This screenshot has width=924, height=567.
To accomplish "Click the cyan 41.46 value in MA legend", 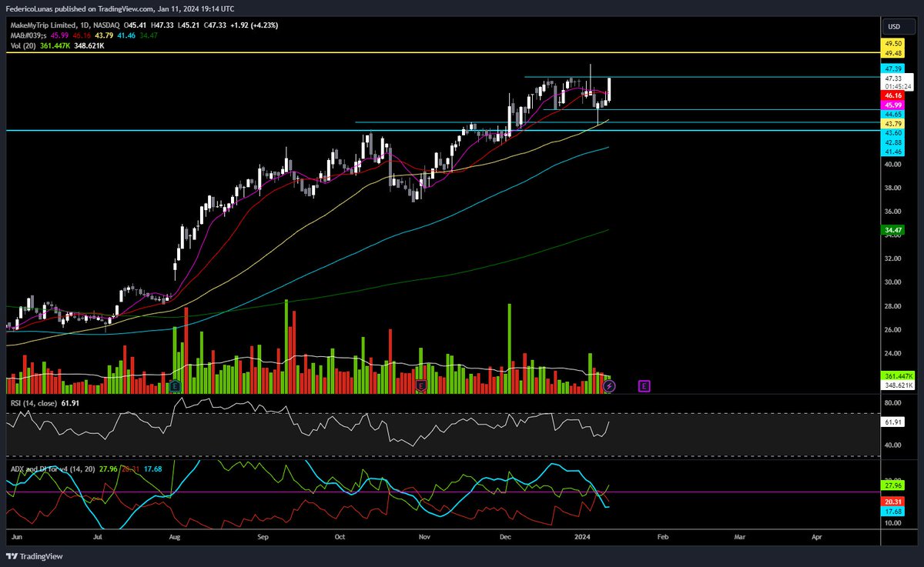I will pos(126,36).
